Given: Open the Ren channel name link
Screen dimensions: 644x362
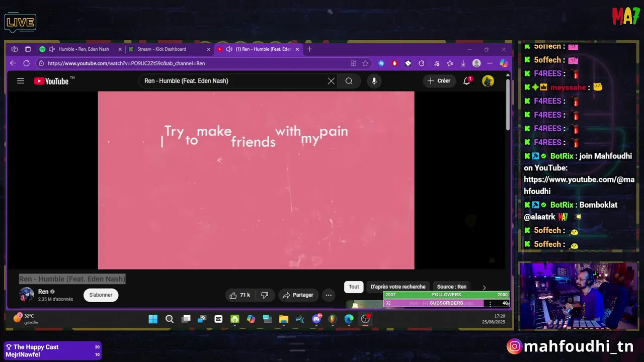Looking at the screenshot, I should [43, 292].
